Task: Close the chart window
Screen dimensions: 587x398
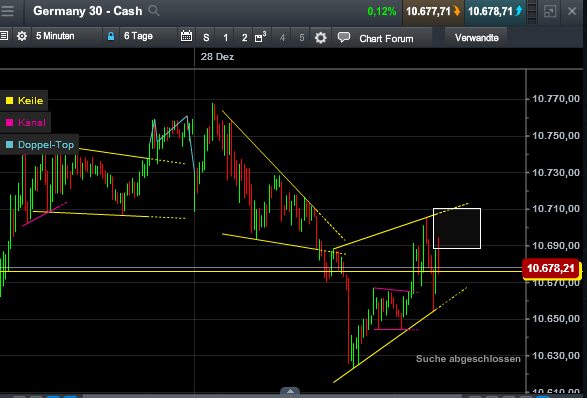Action: point(572,11)
